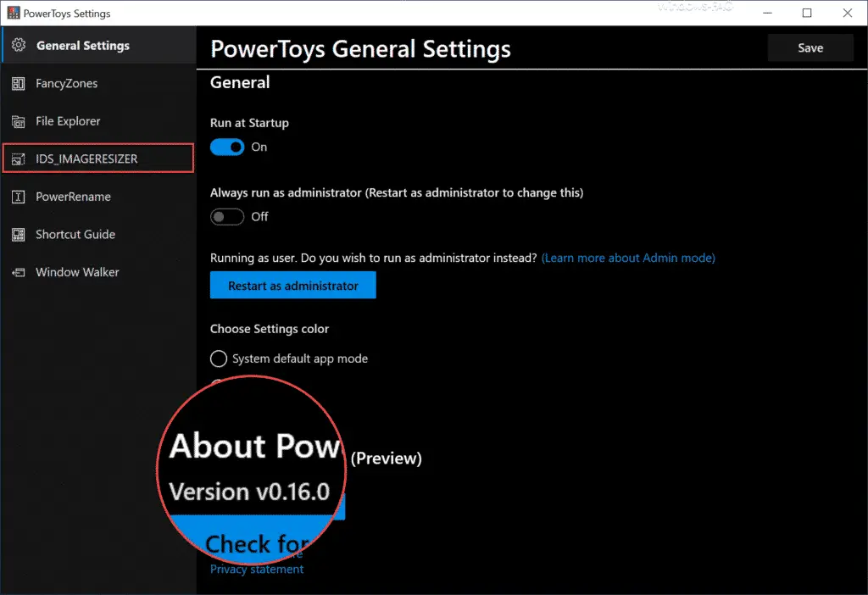This screenshot has height=595, width=868.
Task: Toggle Always run as administrator switch
Action: (x=227, y=217)
